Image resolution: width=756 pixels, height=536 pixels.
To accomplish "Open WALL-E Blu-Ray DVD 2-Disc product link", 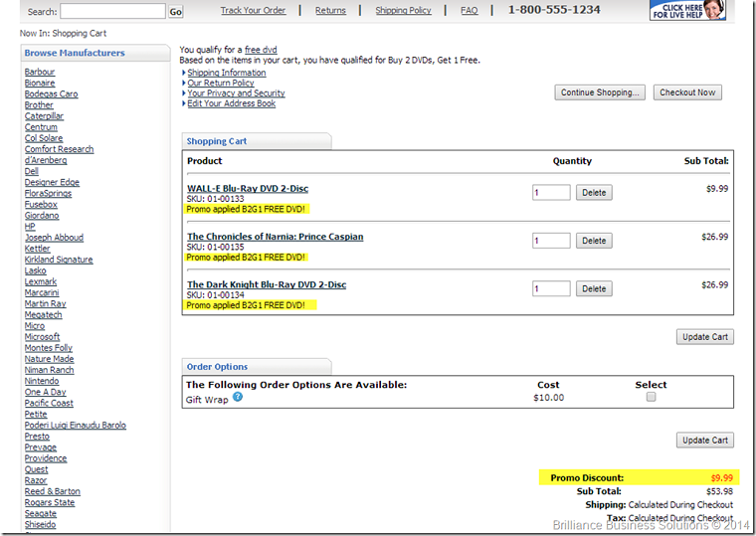I will [248, 189].
